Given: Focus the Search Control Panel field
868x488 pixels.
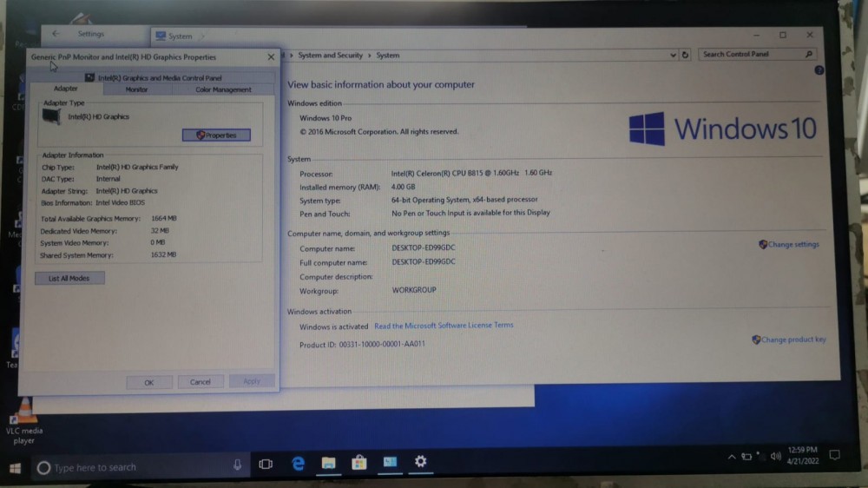Looking at the screenshot, I should point(758,55).
